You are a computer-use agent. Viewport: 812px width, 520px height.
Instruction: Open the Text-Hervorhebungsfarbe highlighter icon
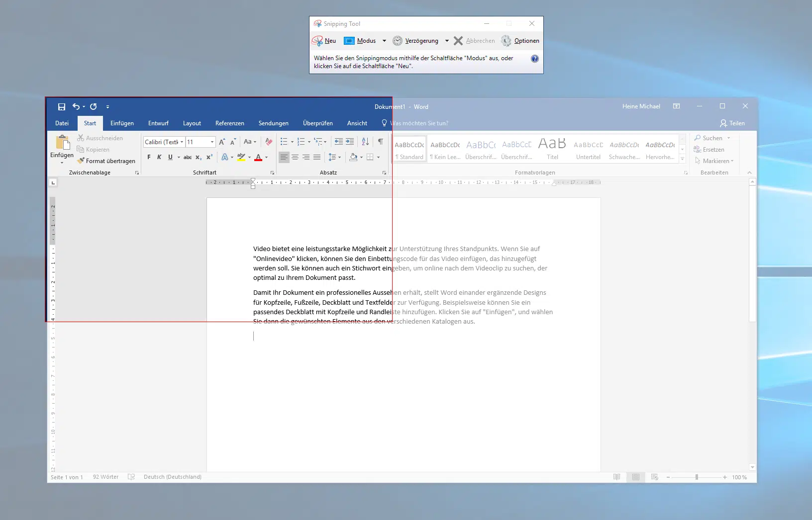click(x=242, y=158)
